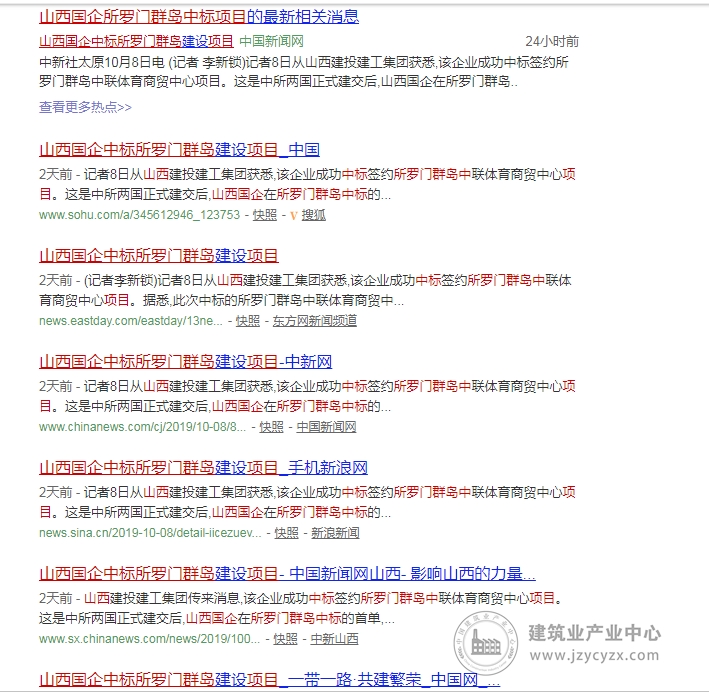Open 快照 for the chinanews.com/cj result

tap(271, 427)
